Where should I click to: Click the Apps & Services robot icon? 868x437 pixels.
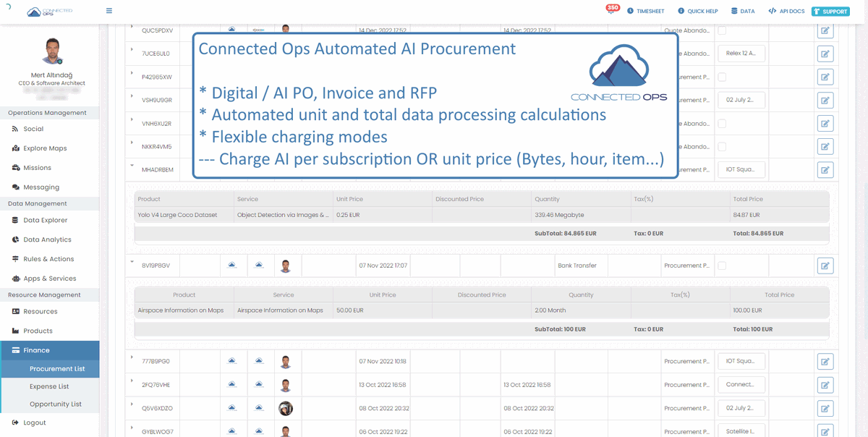pyautogui.click(x=15, y=279)
